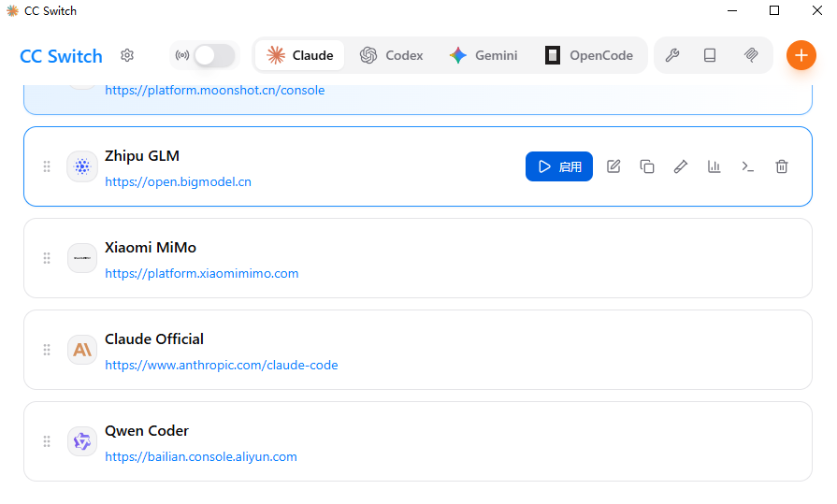The height and width of the screenshot is (504, 837).
Task: Open the open.bigmodel.cn link
Action: tap(178, 182)
